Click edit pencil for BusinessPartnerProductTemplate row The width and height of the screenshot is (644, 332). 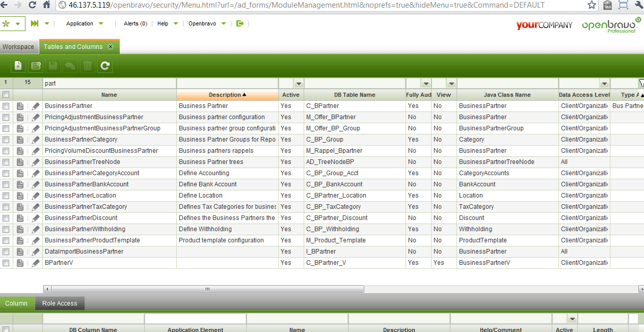(x=36, y=240)
